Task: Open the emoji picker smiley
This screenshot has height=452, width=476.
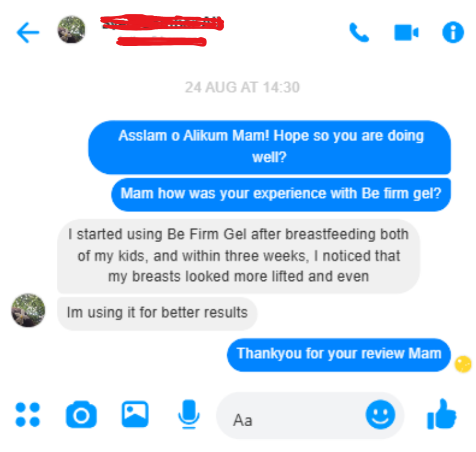Action: [x=380, y=414]
